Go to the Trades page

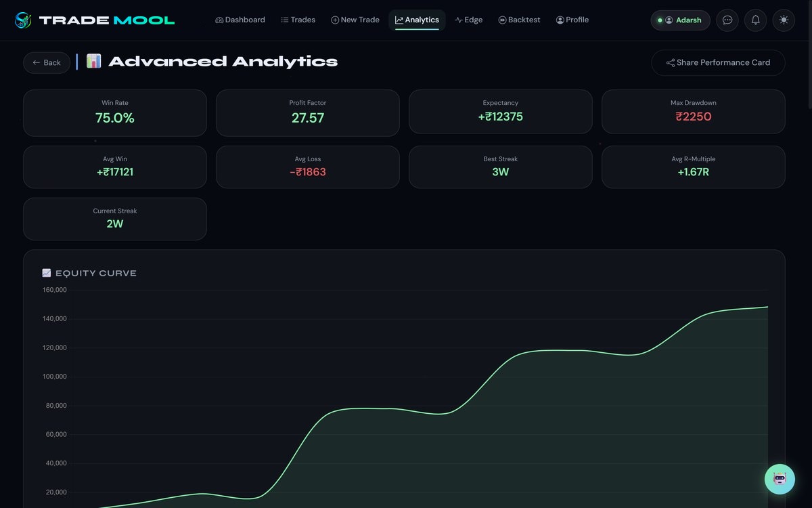point(298,20)
